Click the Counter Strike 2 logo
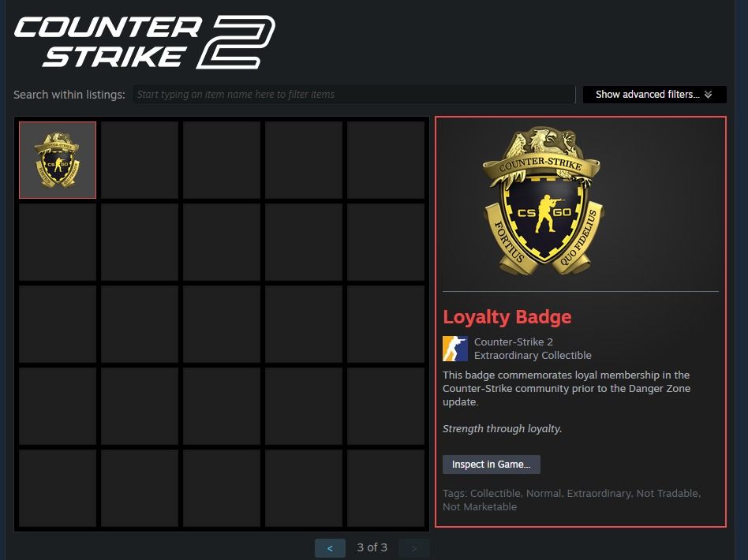The image size is (748, 560). [x=144, y=42]
